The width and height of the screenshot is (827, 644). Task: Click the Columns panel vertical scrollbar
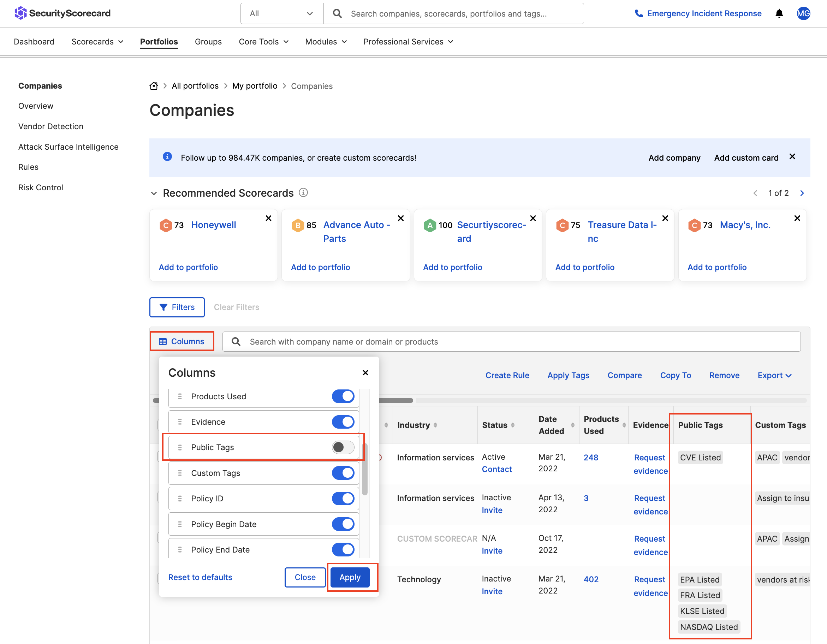[365, 469]
